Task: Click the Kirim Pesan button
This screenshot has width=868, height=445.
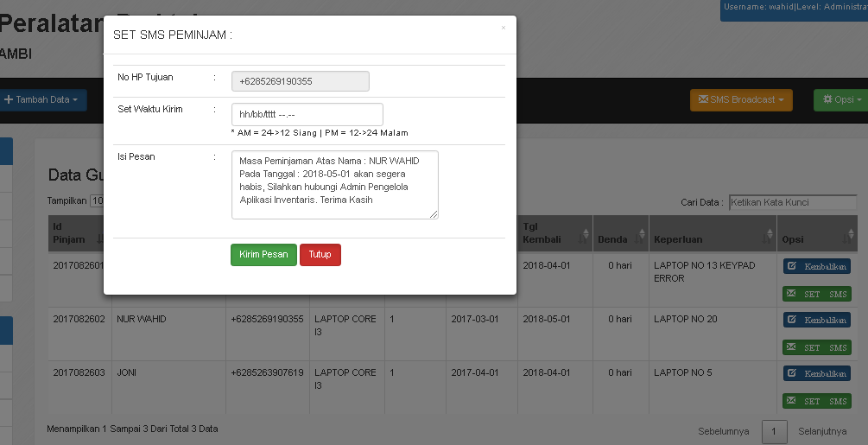Action: (x=263, y=255)
